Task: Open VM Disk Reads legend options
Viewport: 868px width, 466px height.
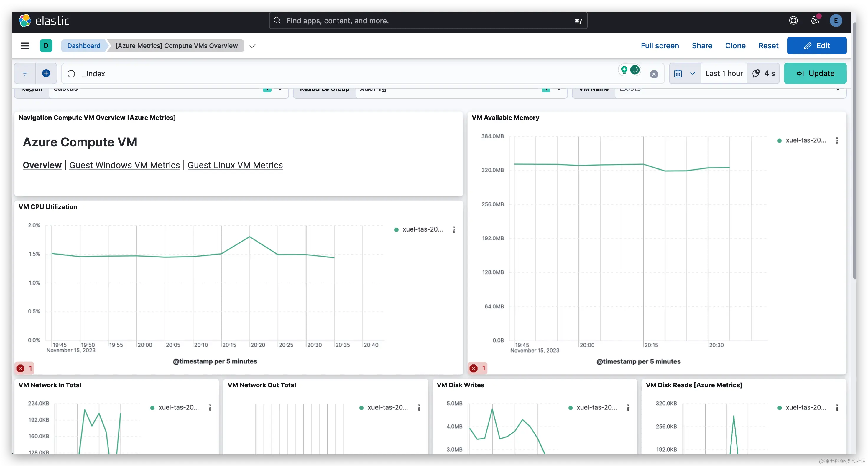Action: (x=837, y=408)
